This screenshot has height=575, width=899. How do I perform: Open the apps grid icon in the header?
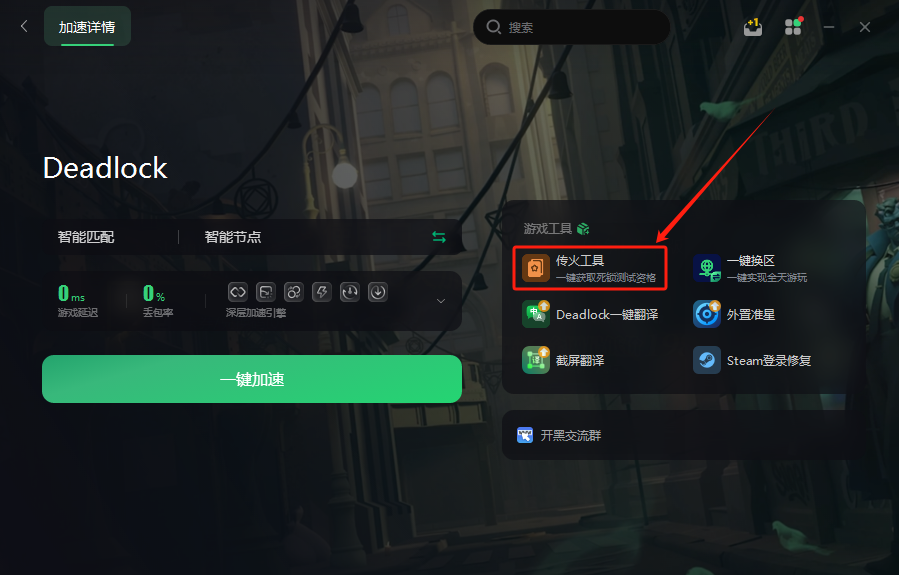[x=793, y=26]
